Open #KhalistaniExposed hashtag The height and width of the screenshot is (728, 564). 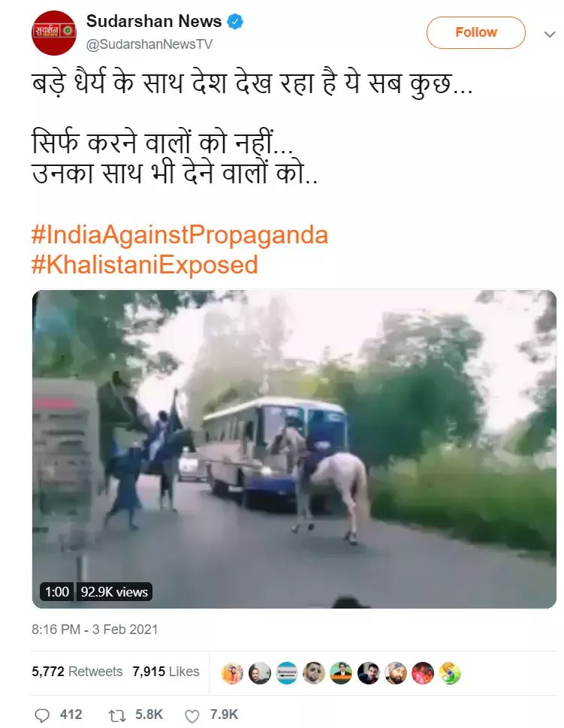pos(145,265)
